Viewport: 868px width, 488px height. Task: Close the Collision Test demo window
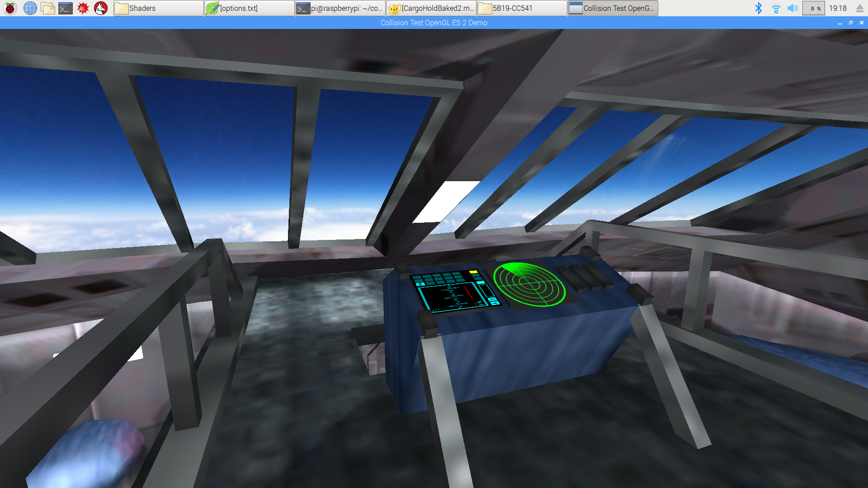(862, 23)
